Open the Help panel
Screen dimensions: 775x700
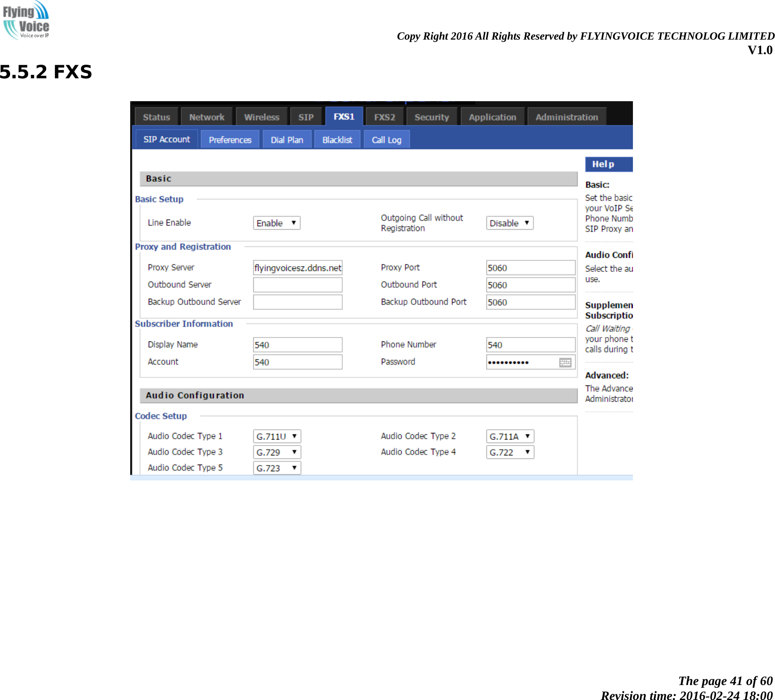(603, 164)
